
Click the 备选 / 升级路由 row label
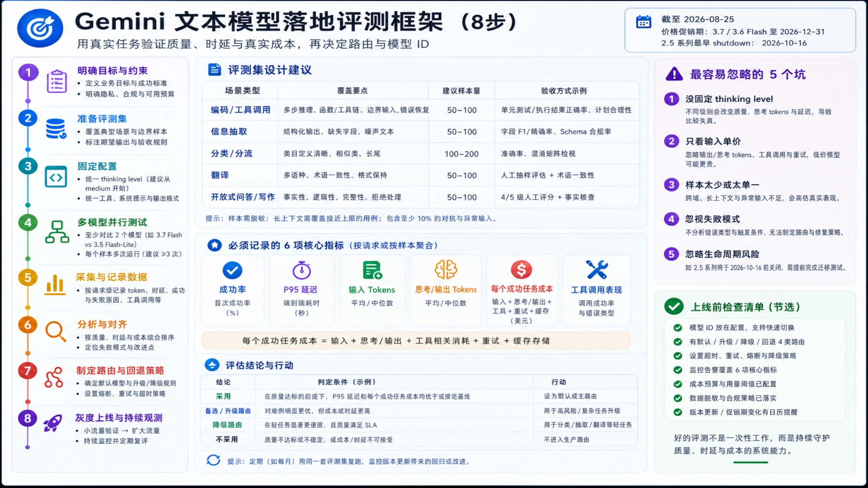click(x=228, y=411)
